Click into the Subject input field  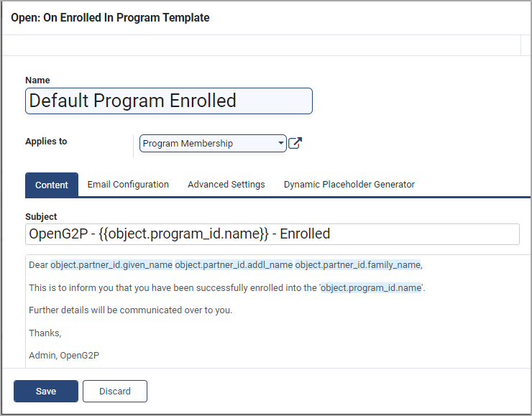(x=272, y=234)
